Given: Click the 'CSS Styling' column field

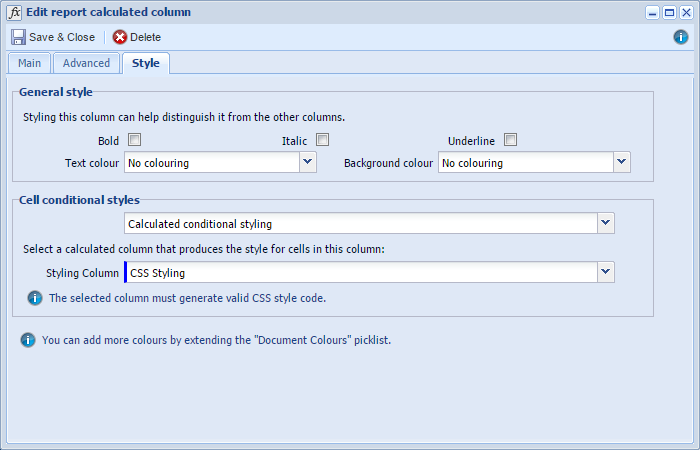Looking at the screenshot, I should tap(361, 272).
